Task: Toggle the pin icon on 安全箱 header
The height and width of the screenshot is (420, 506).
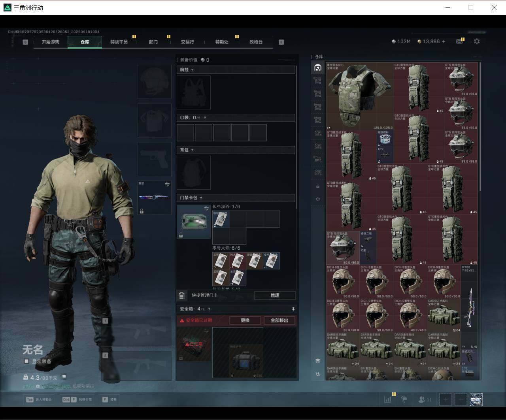Action: pos(293,309)
